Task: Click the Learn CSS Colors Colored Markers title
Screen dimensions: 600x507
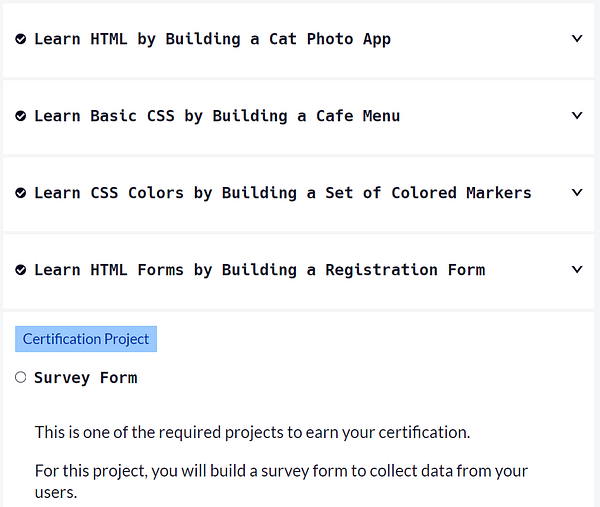Action: (x=283, y=193)
